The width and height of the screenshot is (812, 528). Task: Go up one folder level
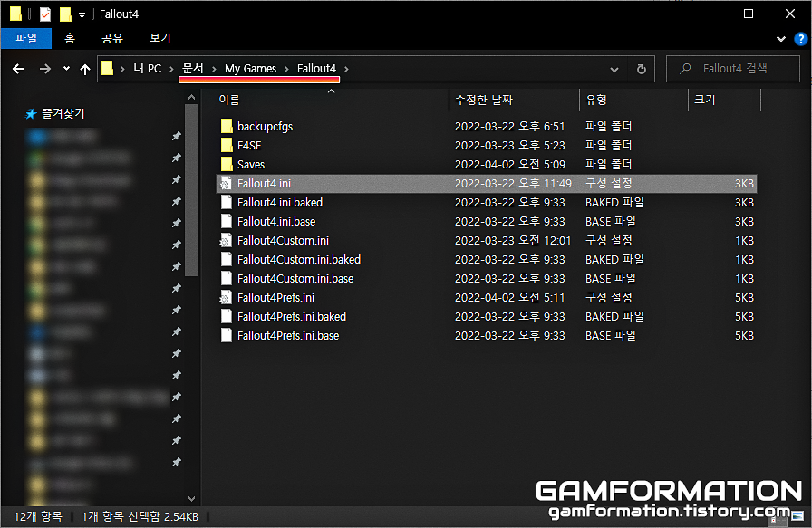pos(85,69)
